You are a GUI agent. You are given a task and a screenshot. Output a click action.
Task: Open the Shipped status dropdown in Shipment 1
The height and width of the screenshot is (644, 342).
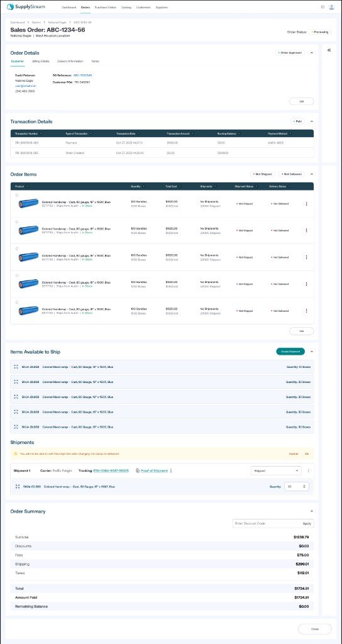click(276, 470)
